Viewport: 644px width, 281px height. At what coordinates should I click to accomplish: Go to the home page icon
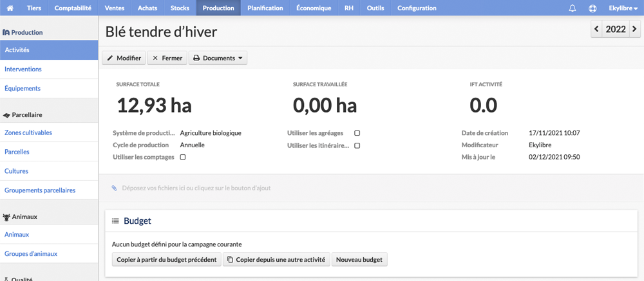11,8
